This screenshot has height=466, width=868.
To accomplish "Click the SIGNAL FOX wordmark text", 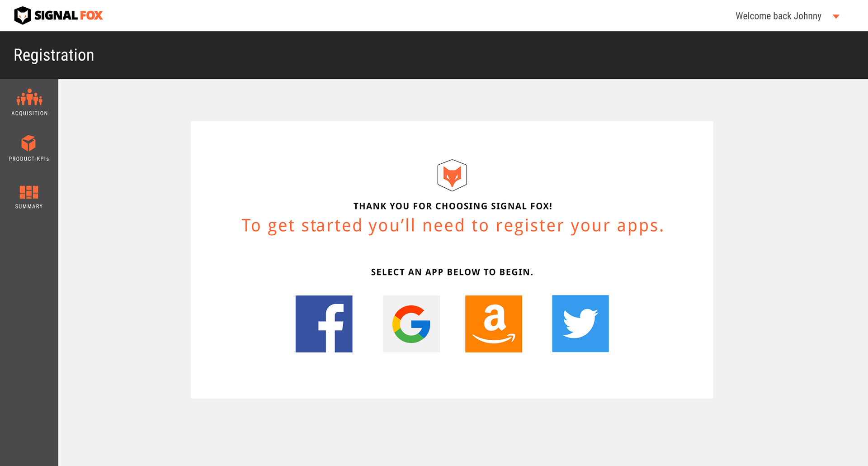I will tap(69, 15).
